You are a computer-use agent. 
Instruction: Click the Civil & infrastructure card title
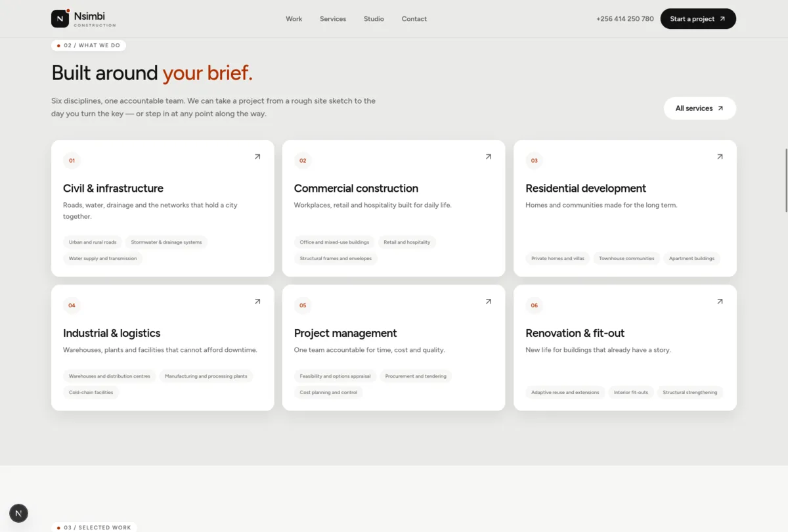pyautogui.click(x=113, y=188)
